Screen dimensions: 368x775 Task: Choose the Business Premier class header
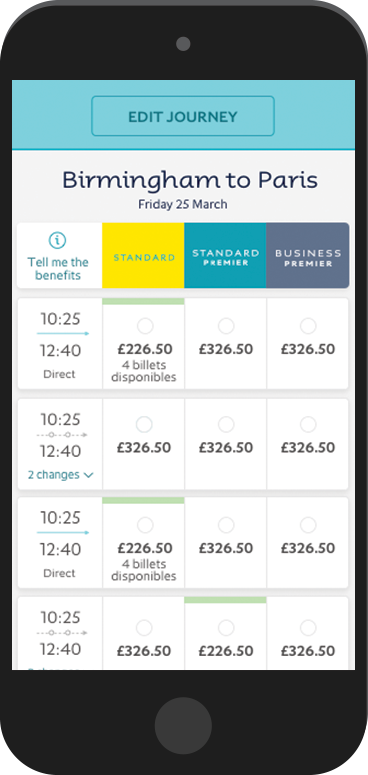coord(308,256)
